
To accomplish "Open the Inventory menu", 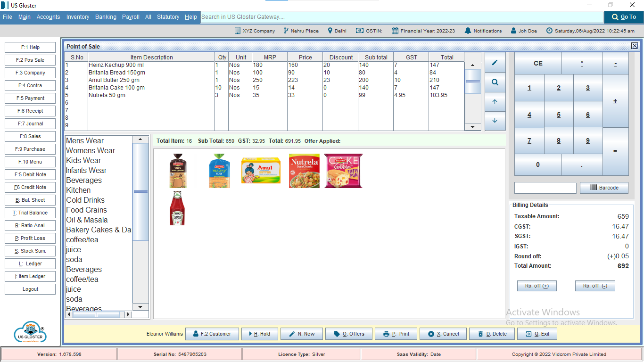I will pyautogui.click(x=78, y=17).
